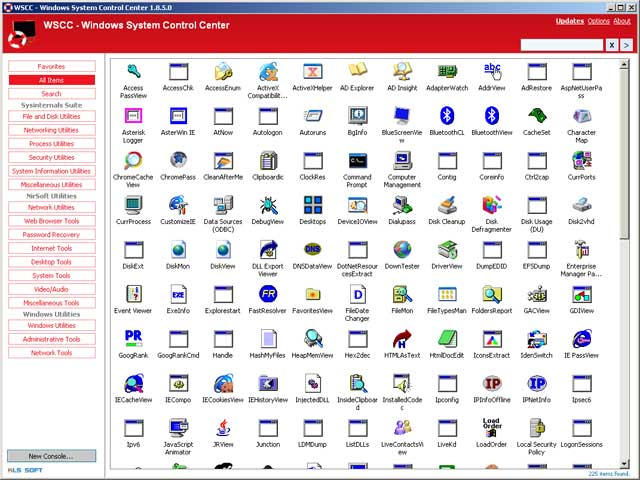
Task: Open FileDate Changer icon
Action: 357,294
